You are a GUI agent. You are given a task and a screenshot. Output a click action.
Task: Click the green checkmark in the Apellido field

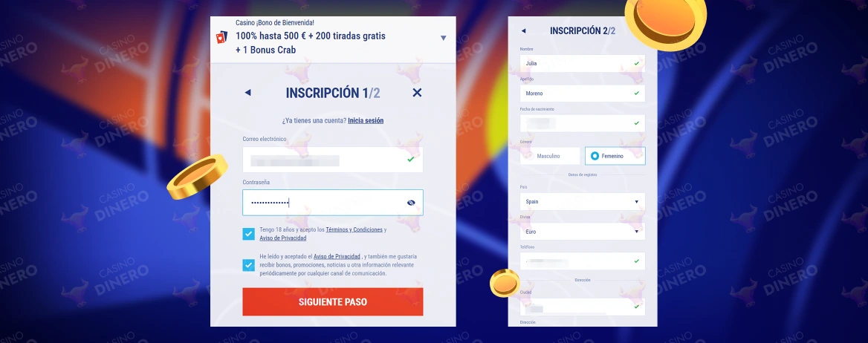636,94
